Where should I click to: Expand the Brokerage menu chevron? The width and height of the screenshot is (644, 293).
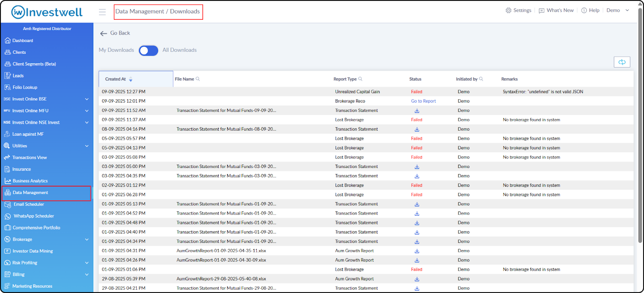click(x=87, y=240)
